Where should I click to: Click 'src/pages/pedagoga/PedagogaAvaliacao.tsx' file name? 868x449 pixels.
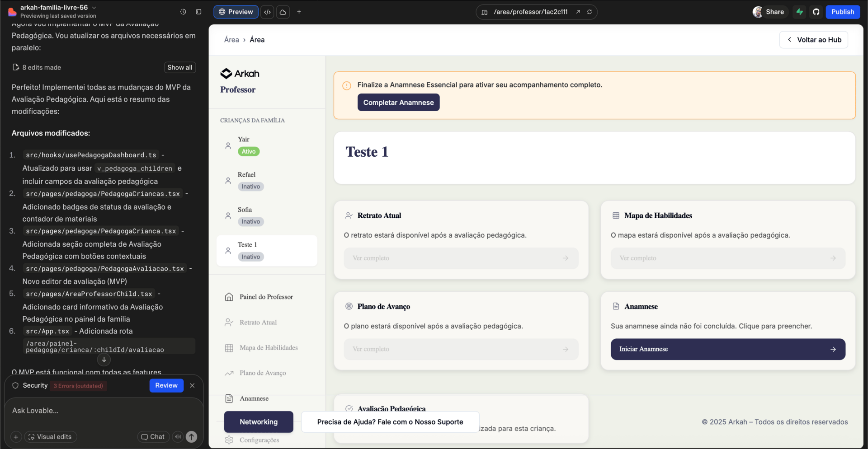coord(105,269)
